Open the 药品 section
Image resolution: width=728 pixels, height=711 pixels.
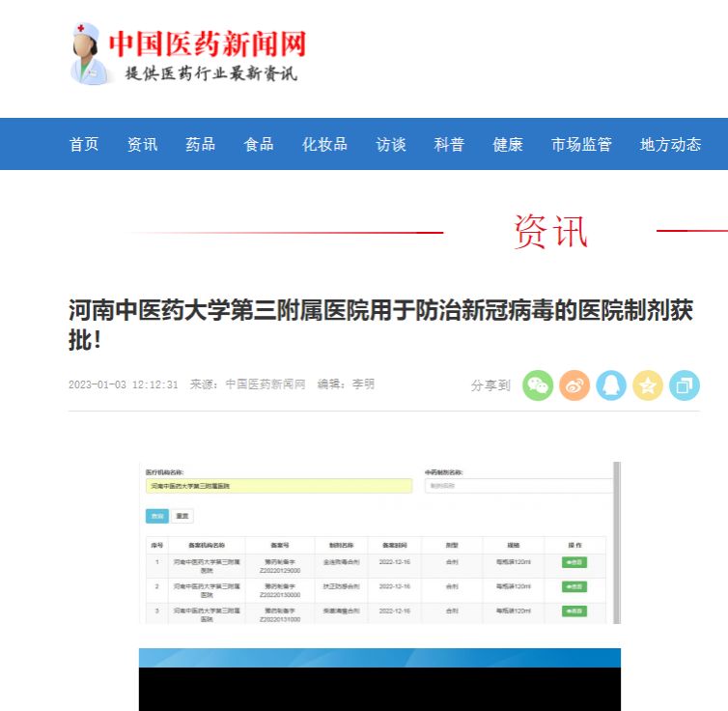click(200, 144)
